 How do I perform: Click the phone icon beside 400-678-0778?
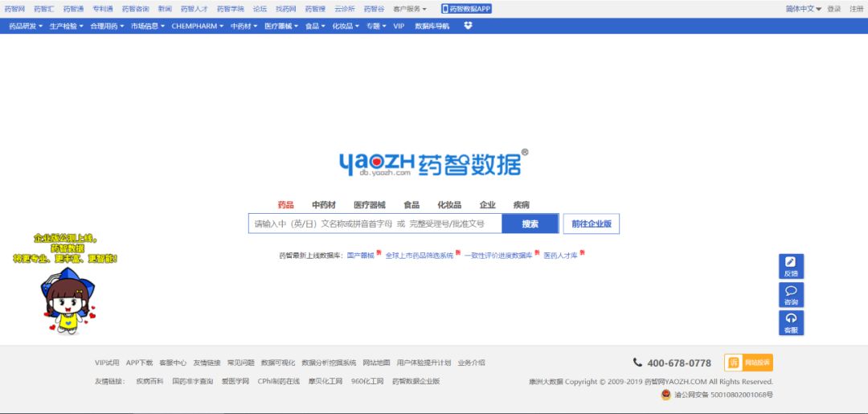[637, 363]
